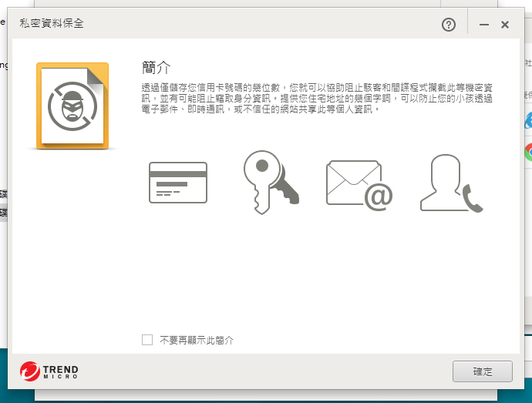Select the email envelope @ icon

point(359,185)
